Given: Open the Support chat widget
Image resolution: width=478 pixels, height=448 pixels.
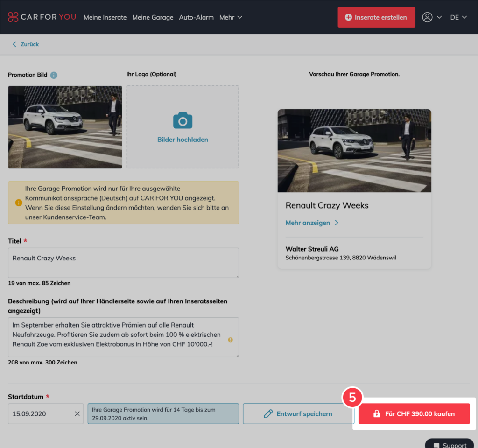Looking at the screenshot, I should pos(450,444).
